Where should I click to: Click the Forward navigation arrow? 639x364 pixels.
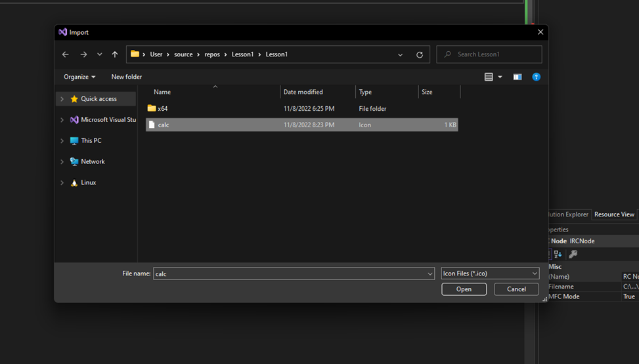tap(83, 54)
